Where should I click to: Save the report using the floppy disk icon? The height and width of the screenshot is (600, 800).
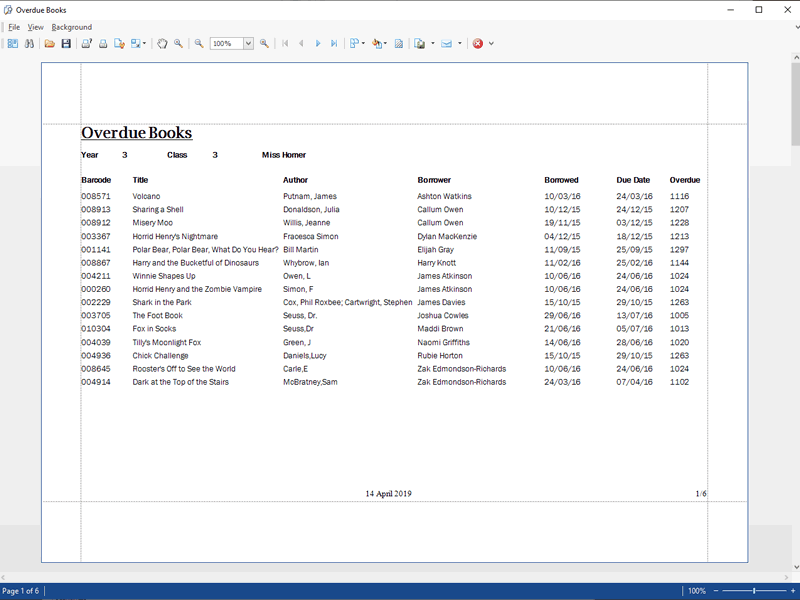(x=66, y=44)
